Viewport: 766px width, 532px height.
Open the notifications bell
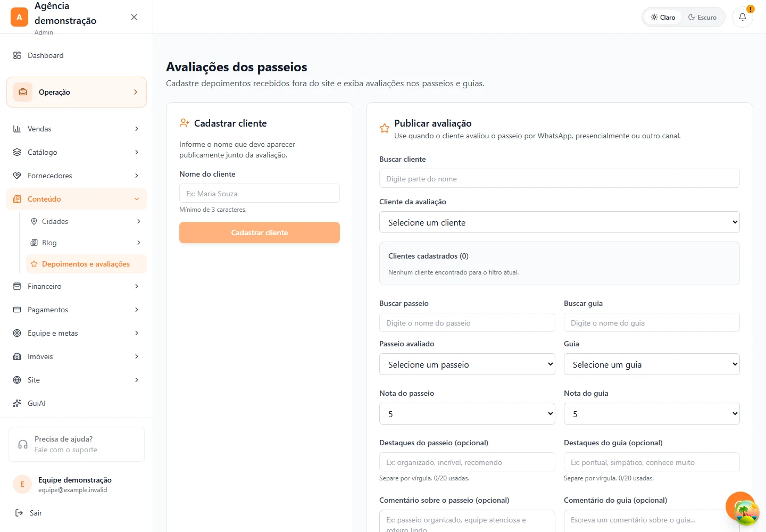pos(743,17)
